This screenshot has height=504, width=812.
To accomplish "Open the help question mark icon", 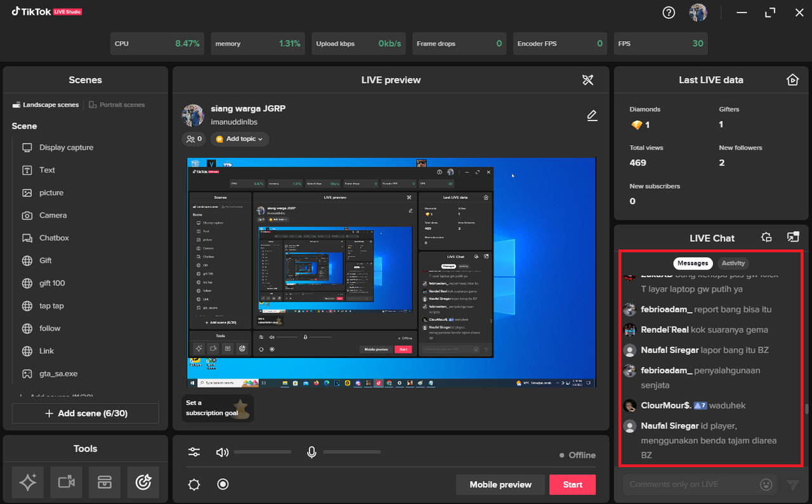I will coord(669,13).
